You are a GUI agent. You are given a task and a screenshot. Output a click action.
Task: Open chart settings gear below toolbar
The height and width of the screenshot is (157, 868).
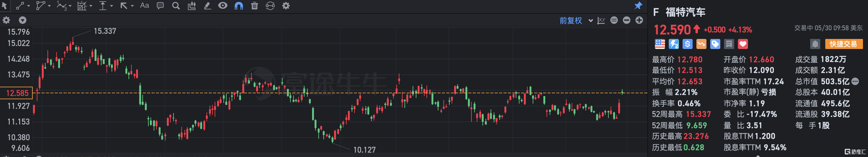tap(6, 20)
